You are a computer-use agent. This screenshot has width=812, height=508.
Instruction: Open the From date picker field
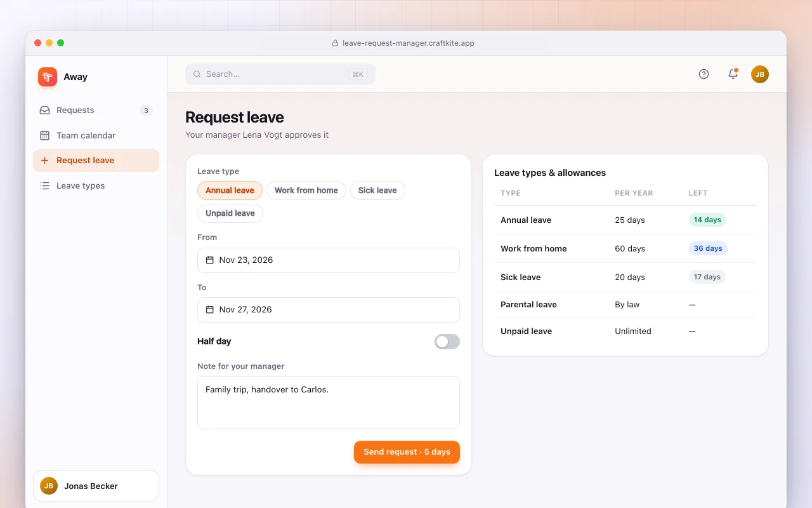(x=329, y=260)
